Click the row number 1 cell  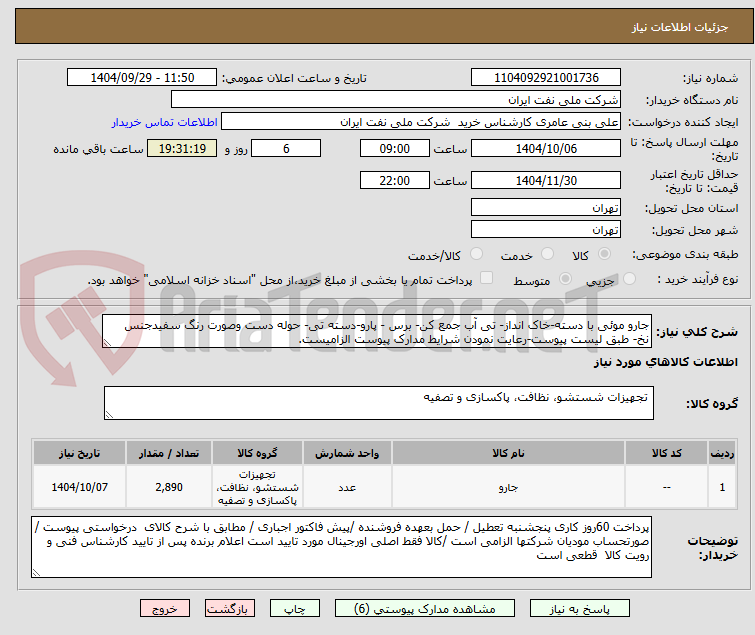coord(722,487)
